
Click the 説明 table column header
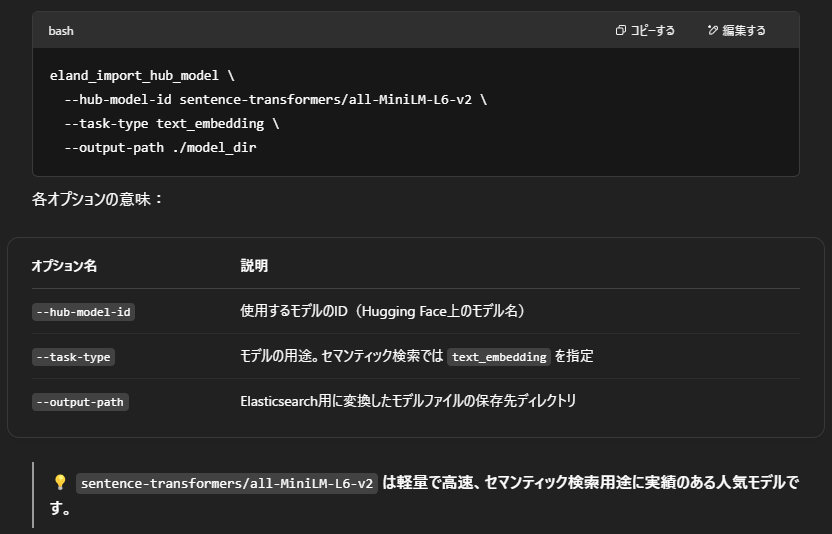tap(254, 266)
